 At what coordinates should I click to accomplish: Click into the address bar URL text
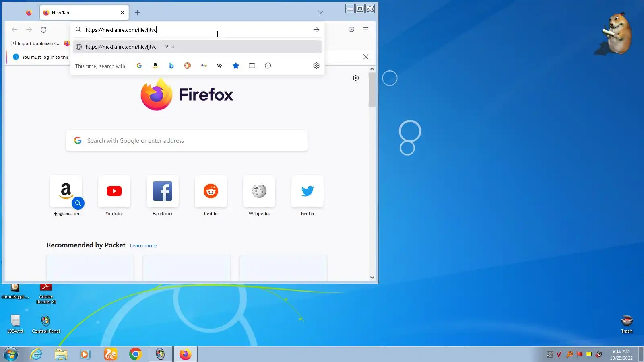(121, 30)
